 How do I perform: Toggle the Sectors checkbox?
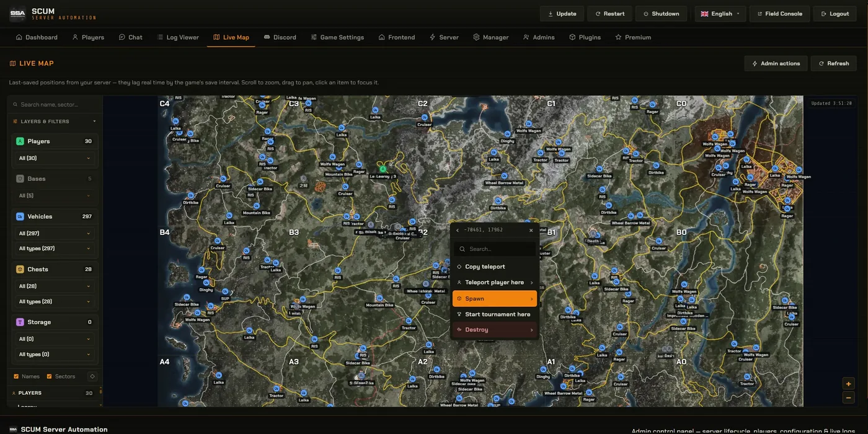pos(50,376)
